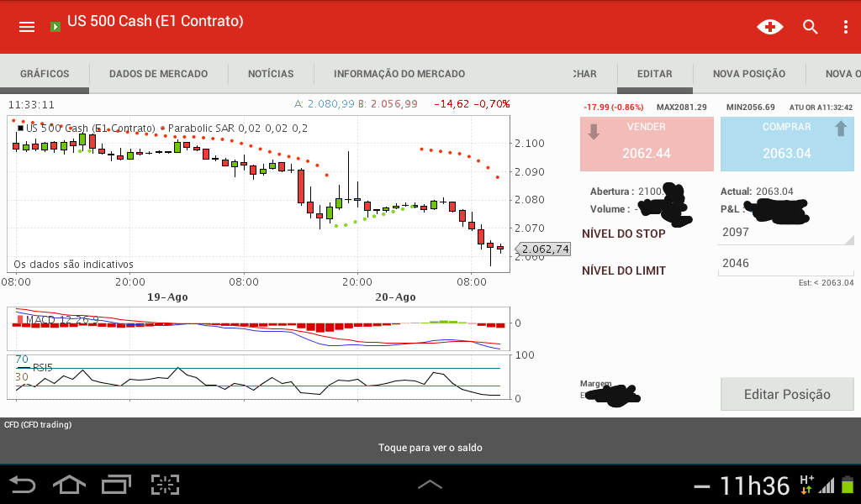
Task: Open the NOVA POSIÇÃO tab
Action: coord(749,74)
